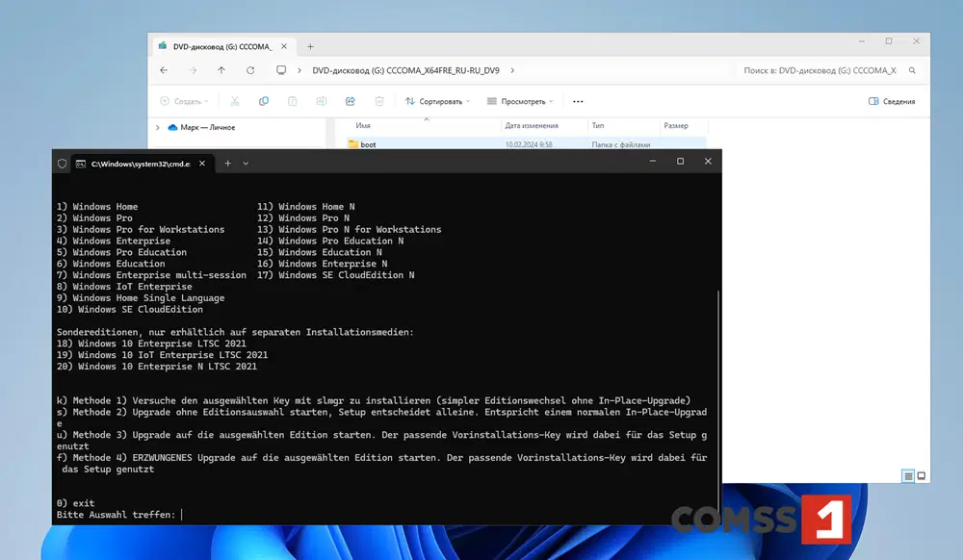Sort by the Дата изменения column

(x=532, y=125)
